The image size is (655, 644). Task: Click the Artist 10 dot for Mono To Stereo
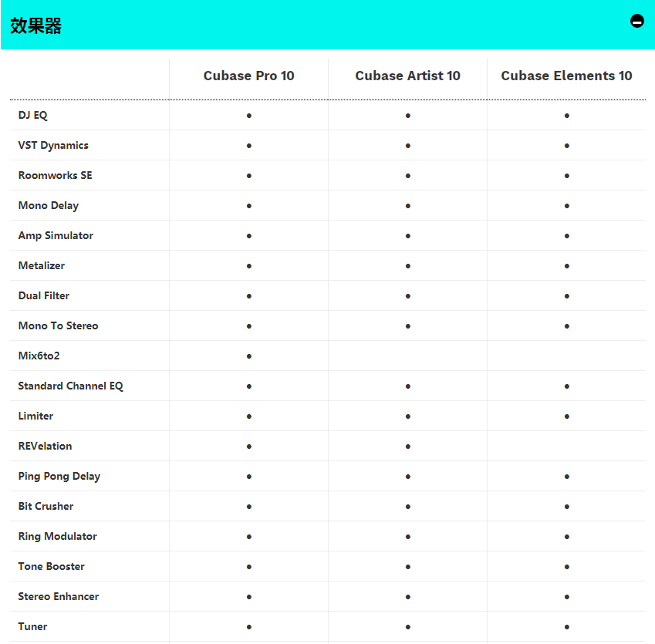pyautogui.click(x=407, y=326)
